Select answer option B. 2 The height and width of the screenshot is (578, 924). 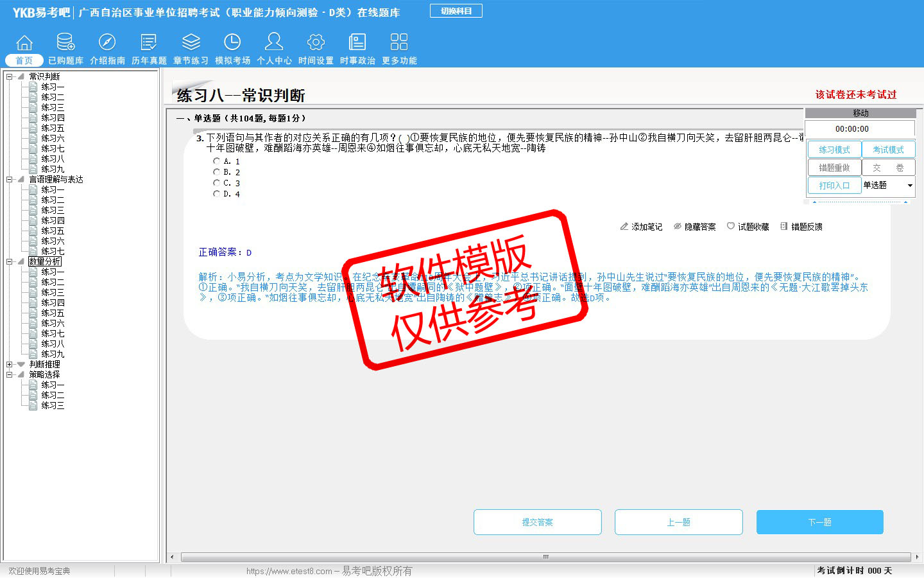[216, 172]
